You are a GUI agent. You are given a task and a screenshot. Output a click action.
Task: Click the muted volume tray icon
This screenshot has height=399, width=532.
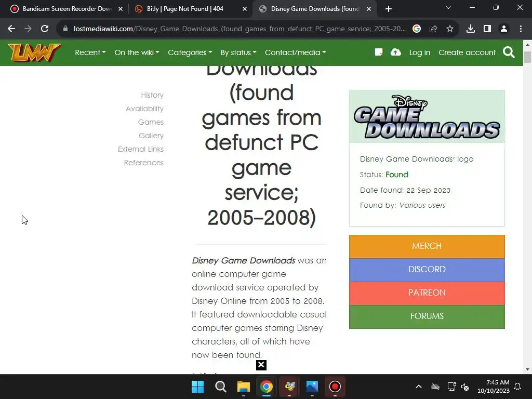point(465,387)
